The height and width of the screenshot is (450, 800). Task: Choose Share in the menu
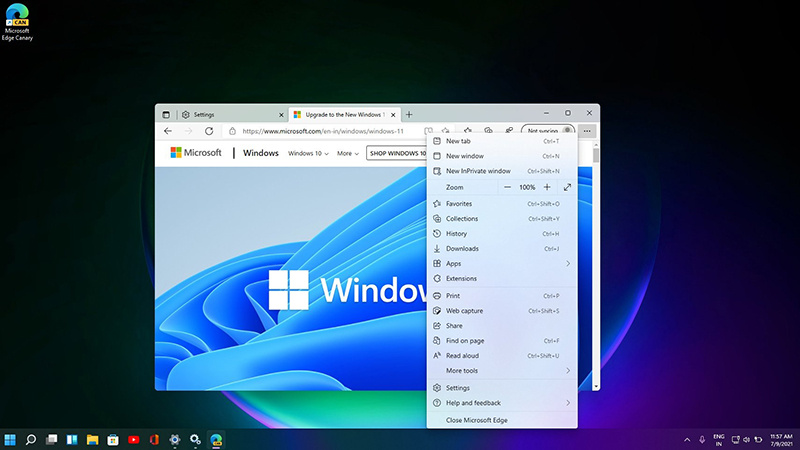pos(502,326)
